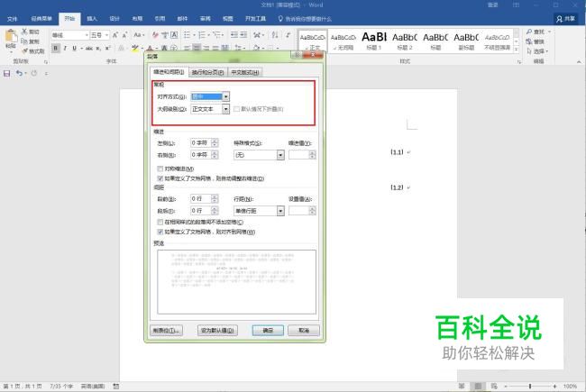
Task: Open the Line spacing dropdown showing 单倍行距
Action: 259,211
